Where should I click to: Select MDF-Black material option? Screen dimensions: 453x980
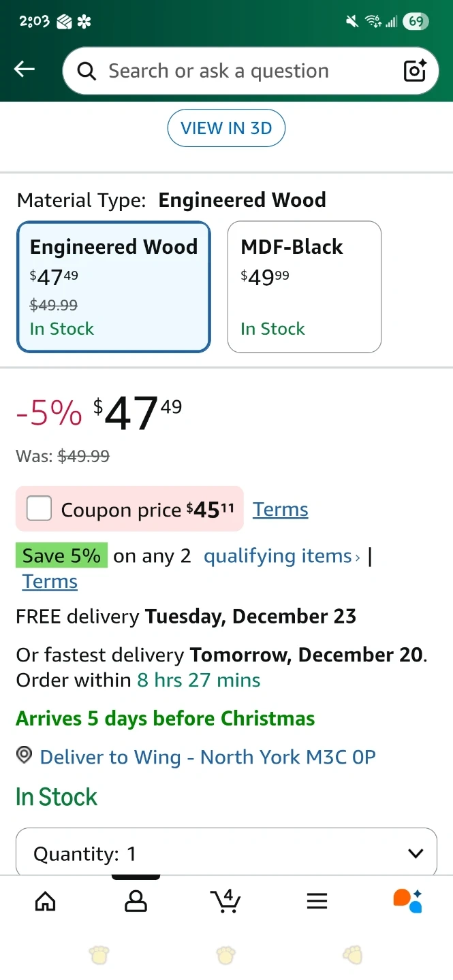[304, 287]
